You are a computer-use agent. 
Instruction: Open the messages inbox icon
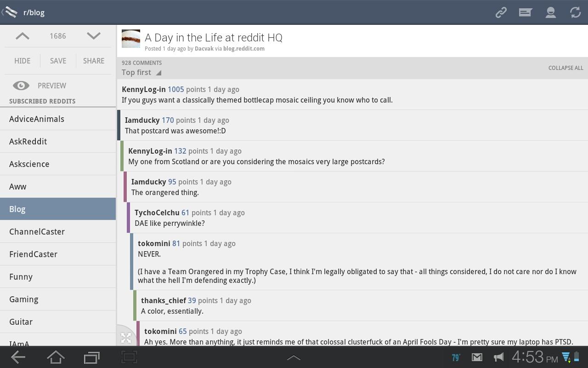tap(525, 12)
